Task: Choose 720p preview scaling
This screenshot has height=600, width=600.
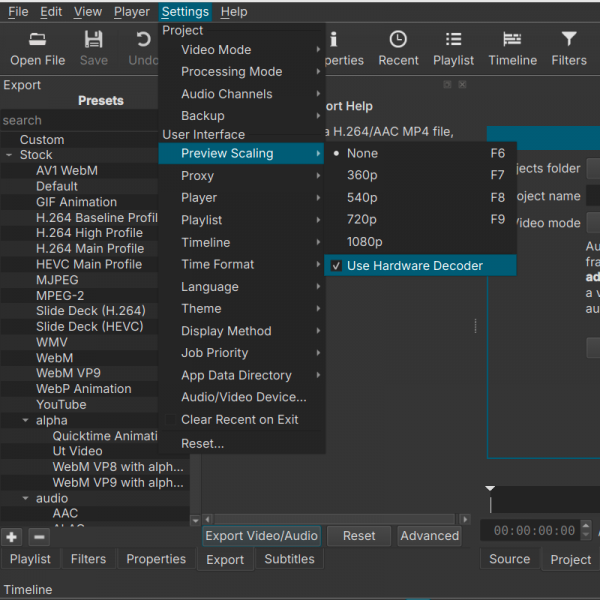Action: (x=362, y=220)
